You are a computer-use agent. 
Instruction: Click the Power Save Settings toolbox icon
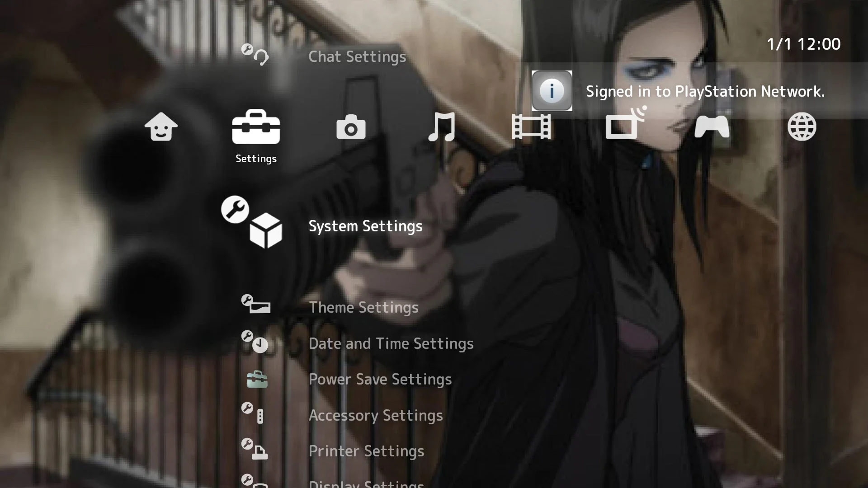[x=257, y=379]
